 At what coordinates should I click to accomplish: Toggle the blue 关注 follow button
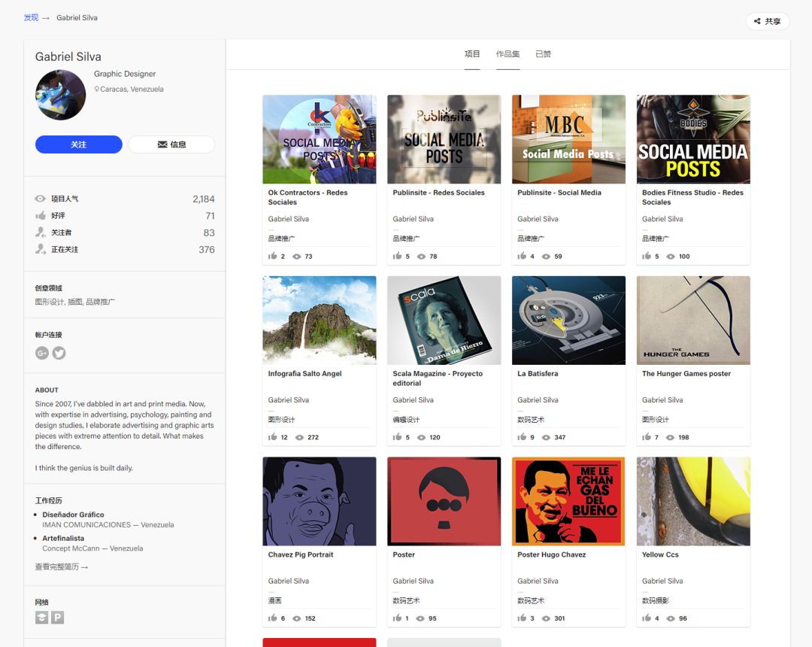pyautogui.click(x=78, y=144)
